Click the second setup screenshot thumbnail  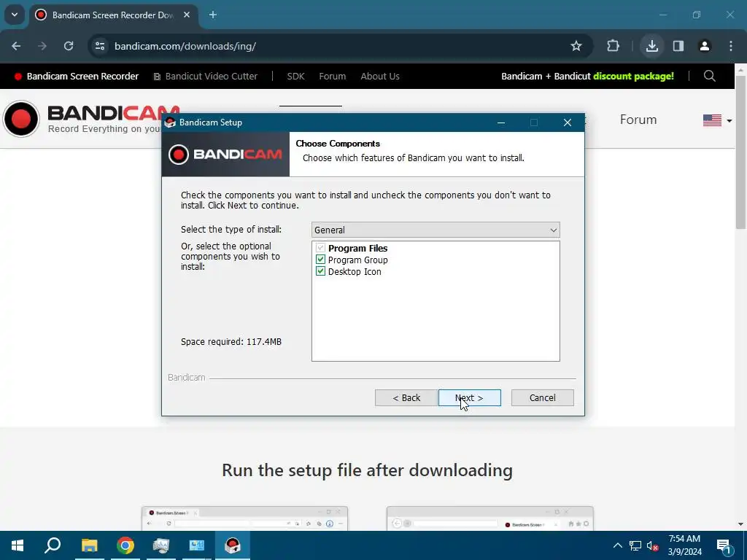489,518
